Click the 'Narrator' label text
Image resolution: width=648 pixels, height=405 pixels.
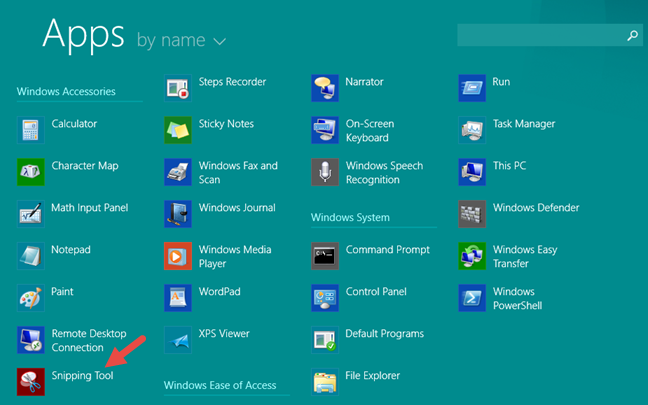364,82
